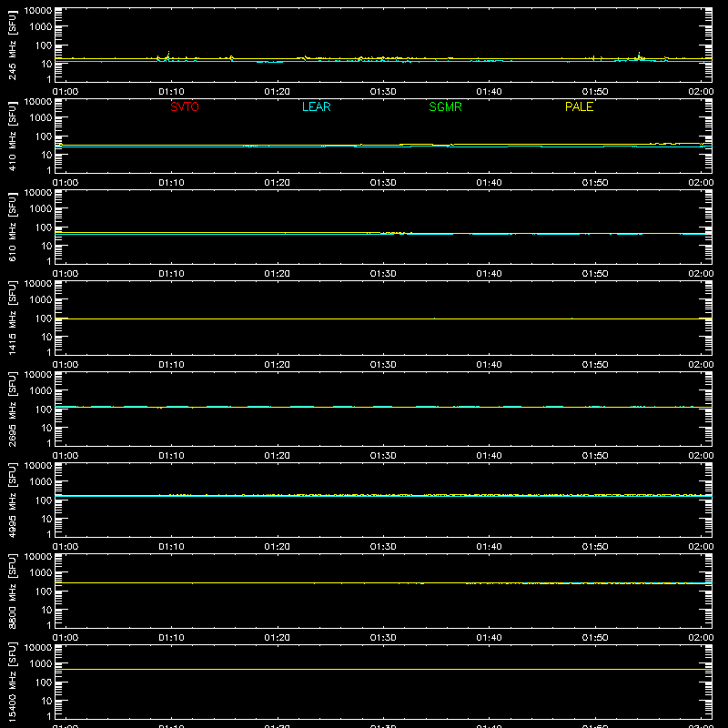The height and width of the screenshot is (728, 728).
Task: Select the 2695 MHz [SFU] axis title
Action: point(13,409)
